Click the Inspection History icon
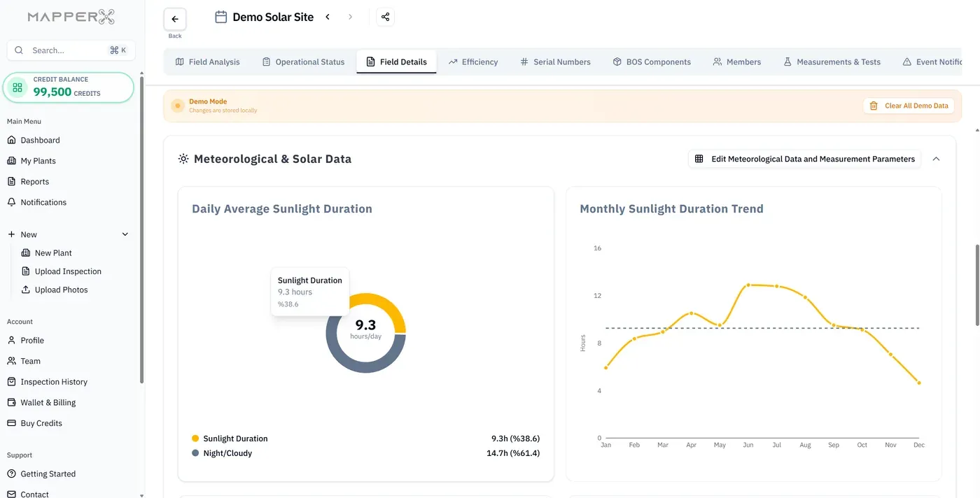The width and height of the screenshot is (980, 498). [x=11, y=382]
